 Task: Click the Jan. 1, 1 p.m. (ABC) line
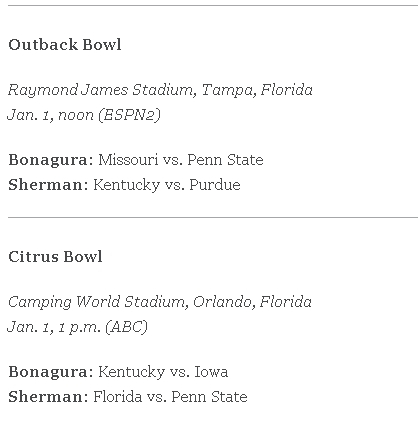77,327
